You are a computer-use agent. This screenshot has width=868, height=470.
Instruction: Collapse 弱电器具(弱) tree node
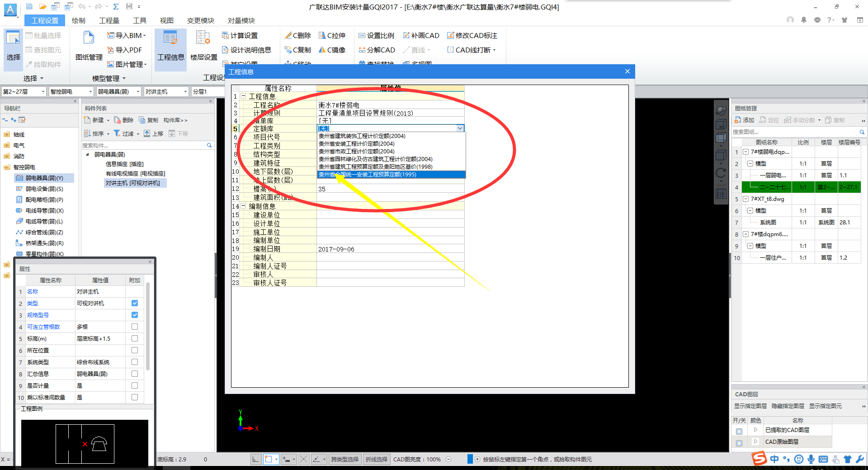point(88,155)
